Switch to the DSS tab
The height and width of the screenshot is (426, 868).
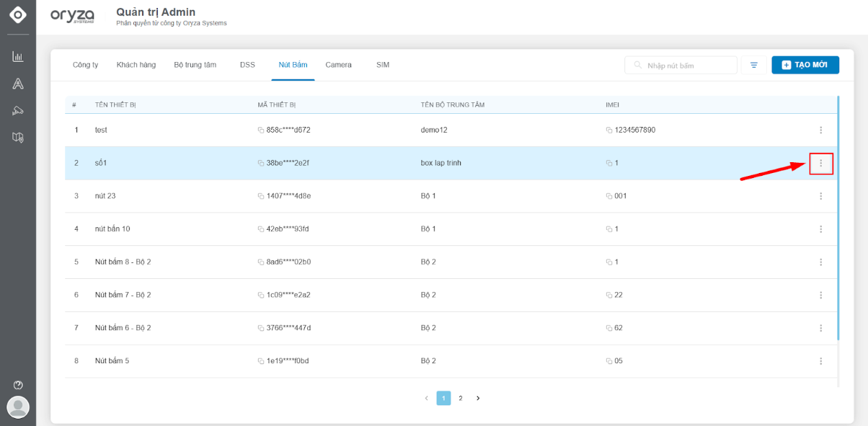pyautogui.click(x=247, y=65)
